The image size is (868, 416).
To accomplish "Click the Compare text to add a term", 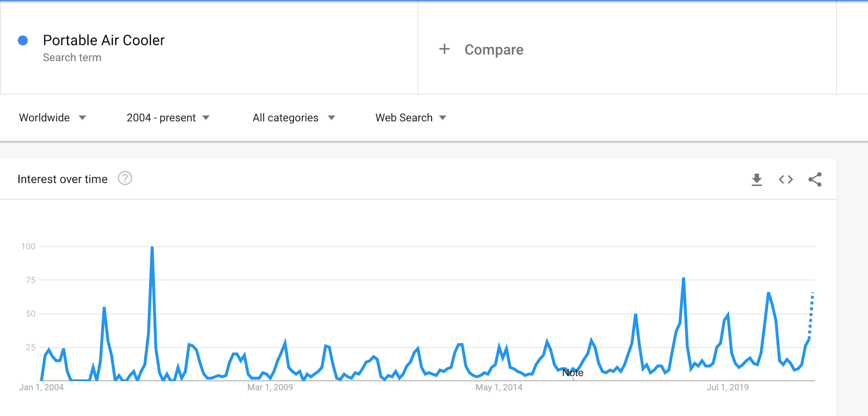I will pyautogui.click(x=493, y=49).
